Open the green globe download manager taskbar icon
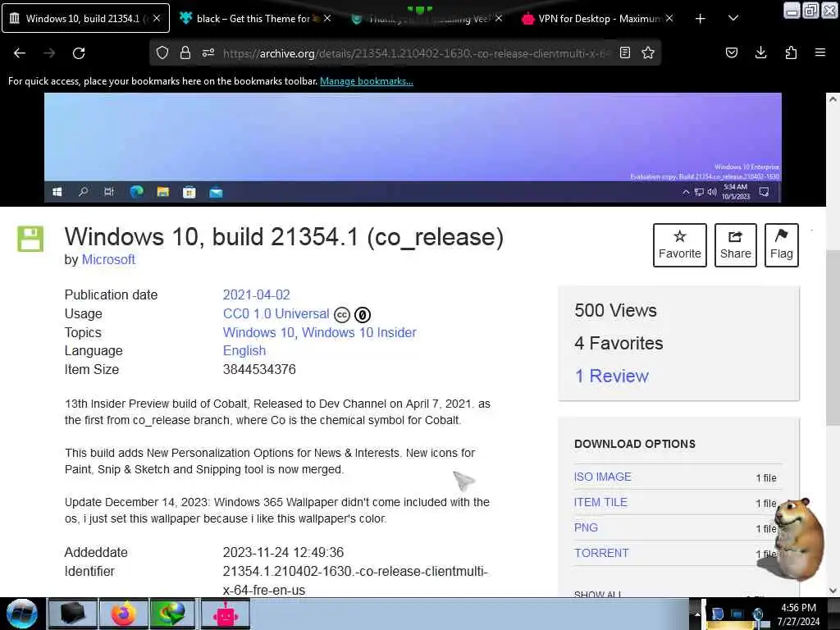Image resolution: width=840 pixels, height=630 pixels. click(172, 614)
